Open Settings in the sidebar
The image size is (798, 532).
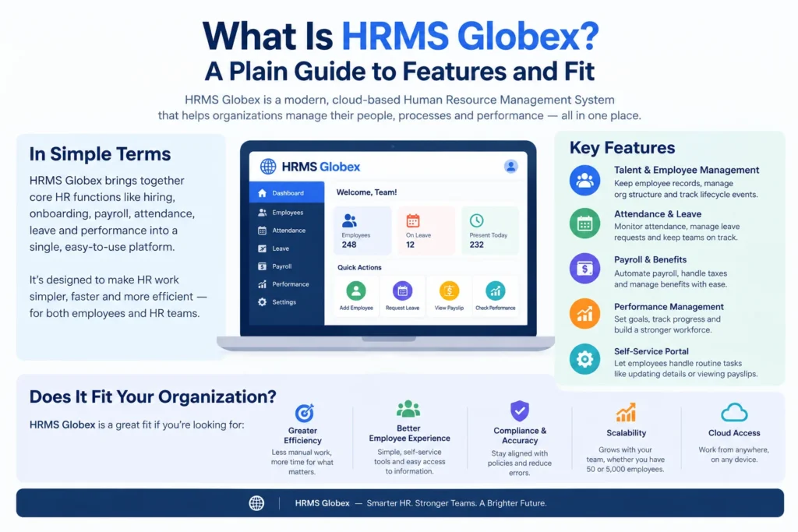pos(287,301)
